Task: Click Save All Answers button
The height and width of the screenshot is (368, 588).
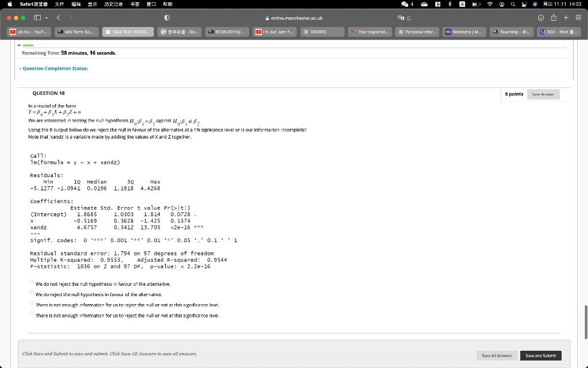Action: click(497, 355)
